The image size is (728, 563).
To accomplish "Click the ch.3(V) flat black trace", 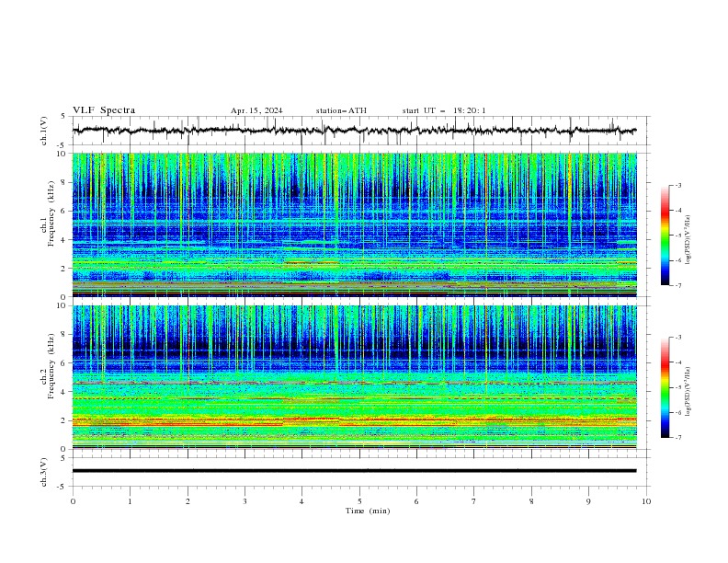I will coord(354,471).
